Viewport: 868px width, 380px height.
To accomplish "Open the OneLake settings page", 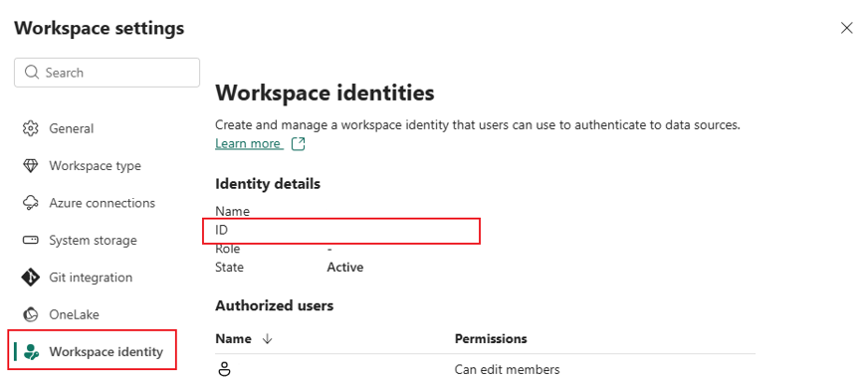I will (x=75, y=314).
